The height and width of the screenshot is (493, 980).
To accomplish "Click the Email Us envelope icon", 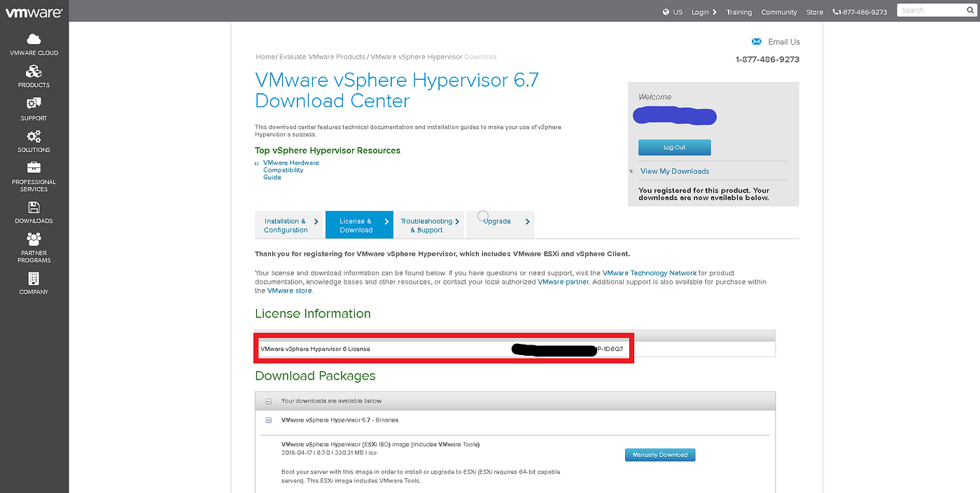I will [x=756, y=42].
